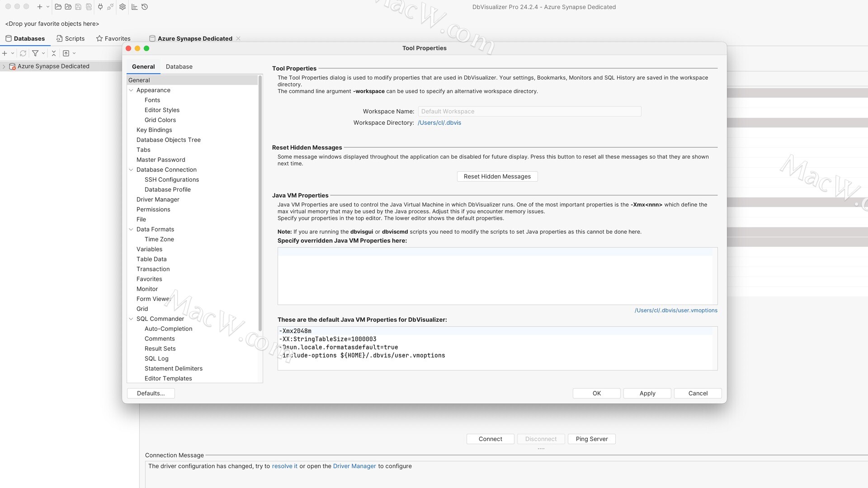Open the Key Bindings category
The image size is (868, 488).
point(154,130)
